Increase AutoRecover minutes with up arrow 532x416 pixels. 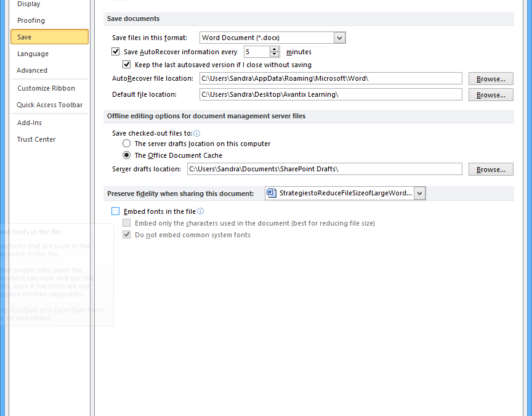[275, 49]
